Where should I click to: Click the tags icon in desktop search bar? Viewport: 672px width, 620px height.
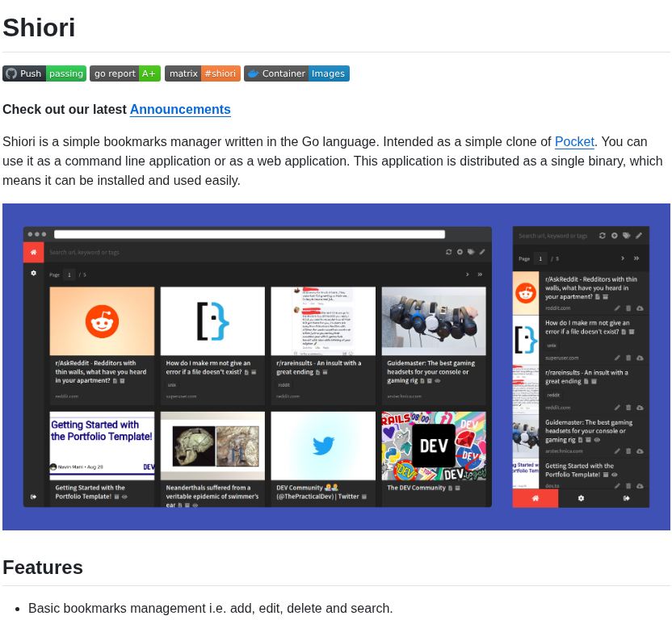471,252
